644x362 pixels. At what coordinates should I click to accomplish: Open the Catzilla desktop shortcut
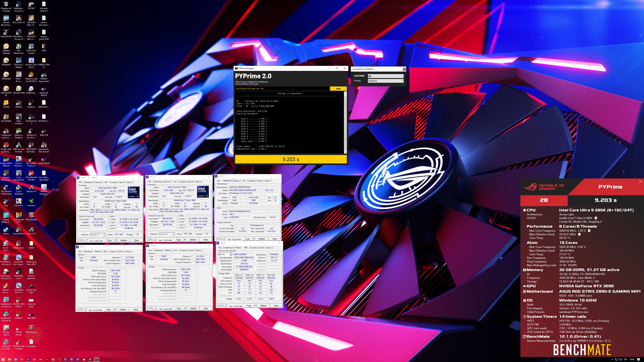pyautogui.click(x=6, y=104)
